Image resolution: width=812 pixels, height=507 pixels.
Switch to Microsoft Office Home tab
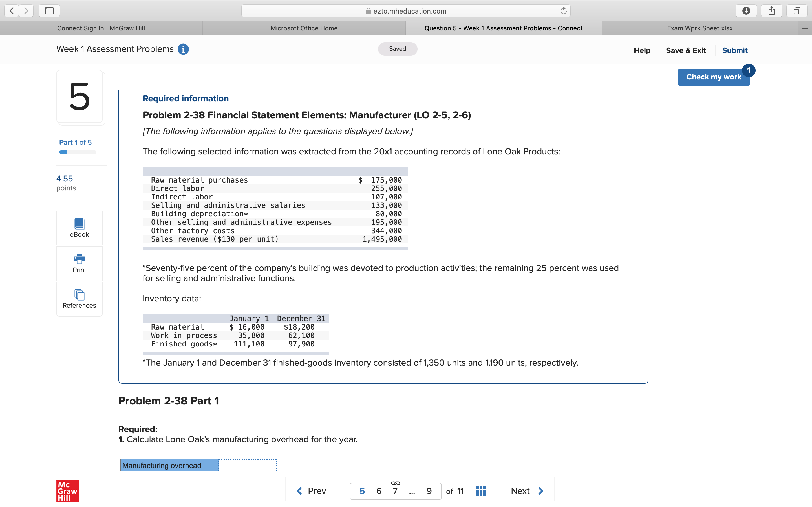pos(304,28)
